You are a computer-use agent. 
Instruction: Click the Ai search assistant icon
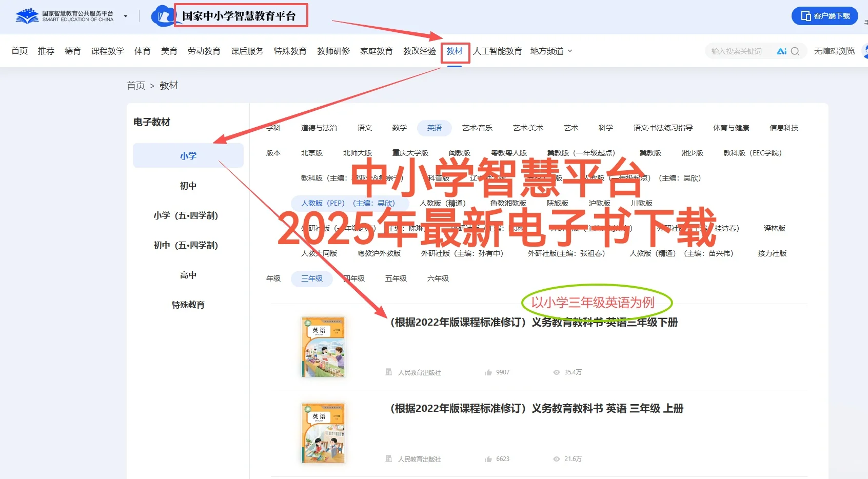click(782, 51)
